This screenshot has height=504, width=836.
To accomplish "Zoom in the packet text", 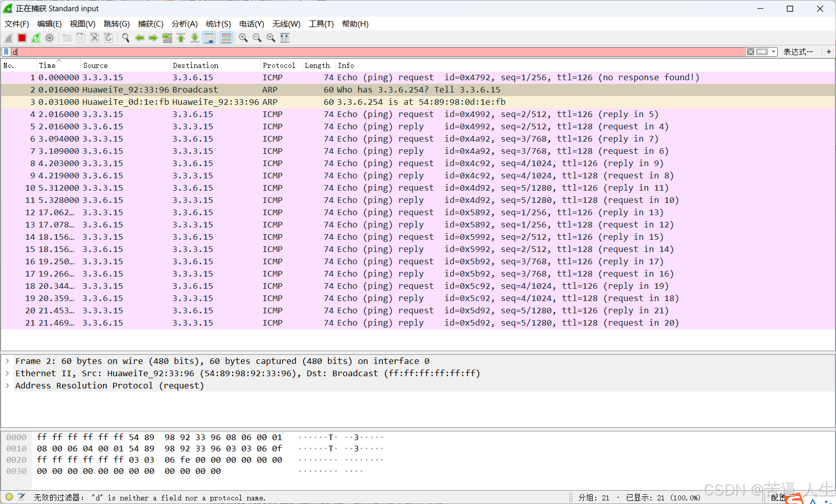I will coord(243,38).
